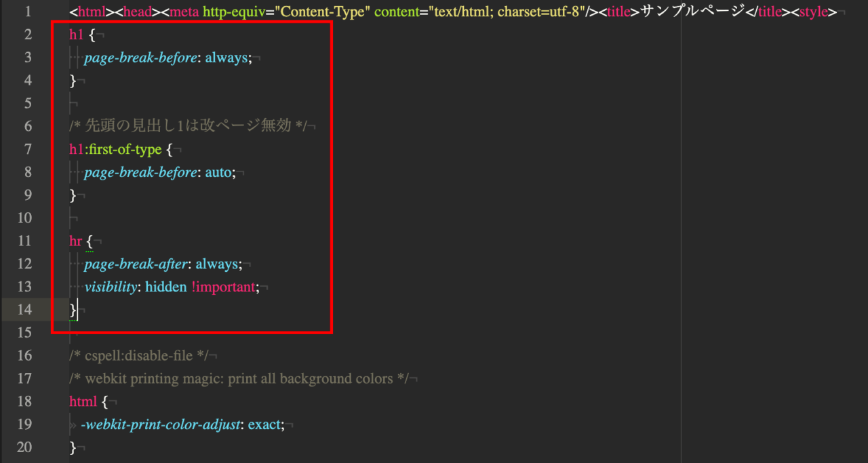
Task: Click the page-break-after property name
Action: 136,264
